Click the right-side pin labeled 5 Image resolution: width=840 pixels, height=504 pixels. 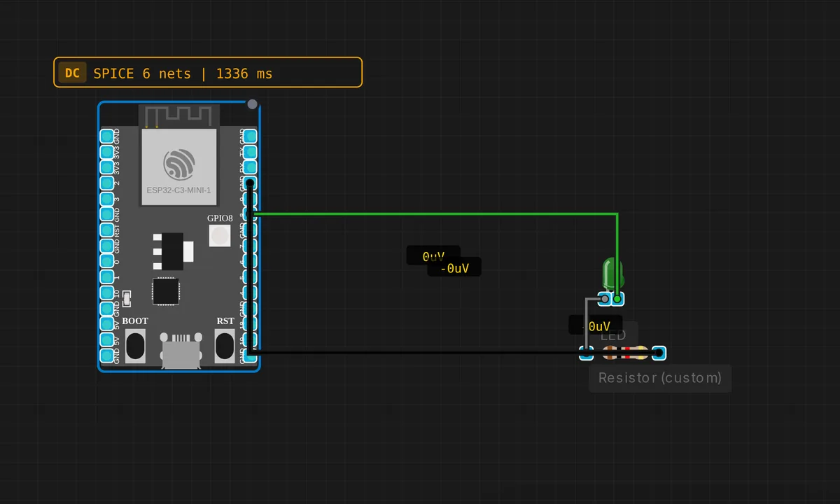coord(250,276)
